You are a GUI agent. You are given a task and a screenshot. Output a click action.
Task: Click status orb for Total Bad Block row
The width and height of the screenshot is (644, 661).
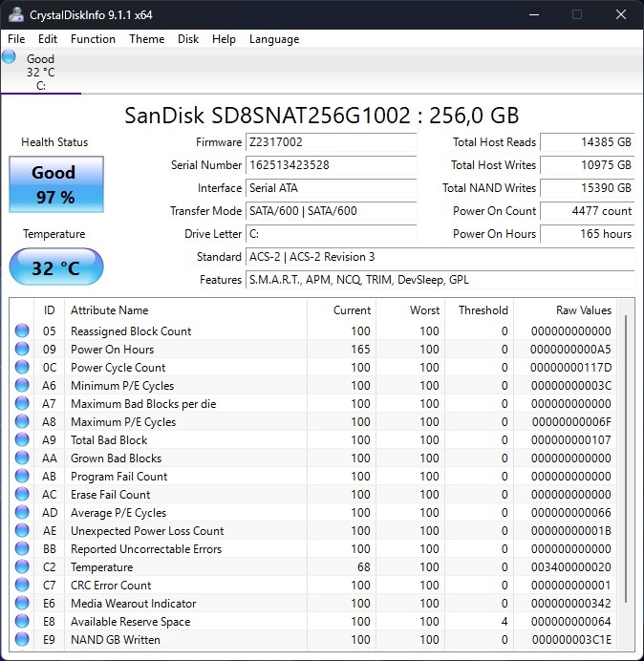tap(22, 440)
